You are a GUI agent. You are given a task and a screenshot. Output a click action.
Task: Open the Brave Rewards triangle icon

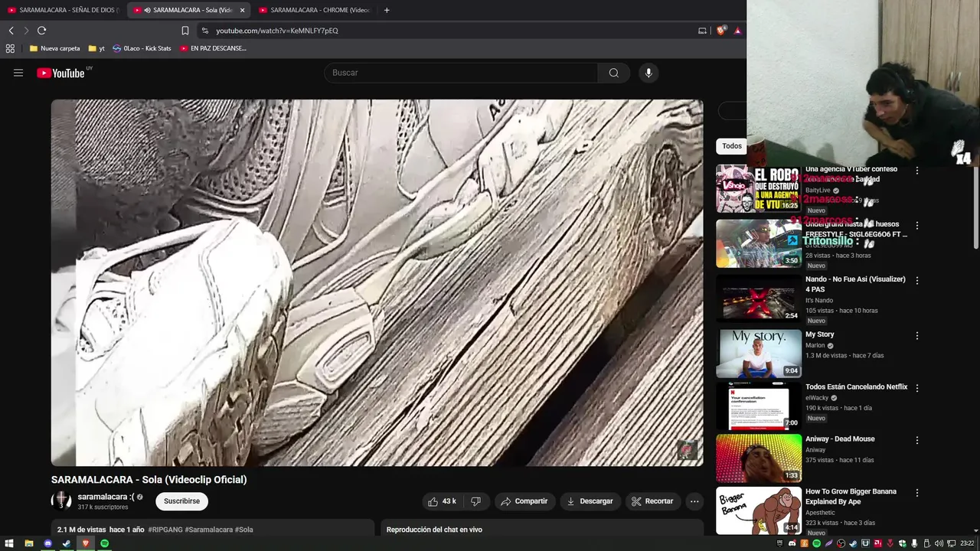pyautogui.click(x=737, y=31)
